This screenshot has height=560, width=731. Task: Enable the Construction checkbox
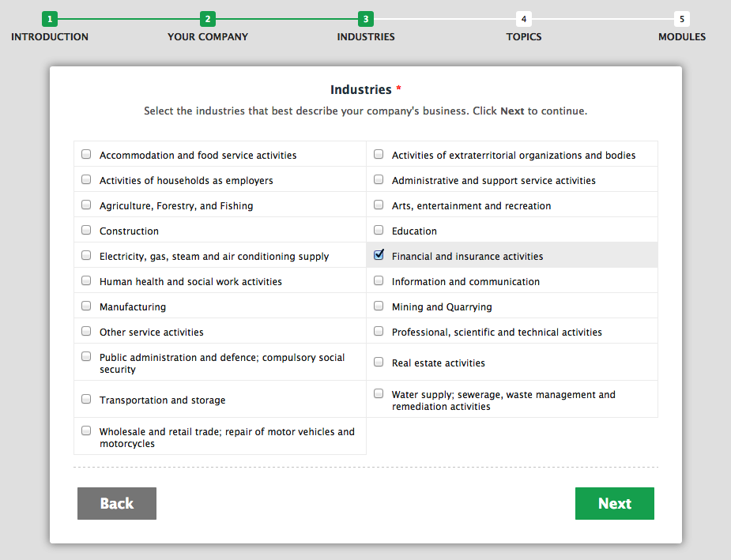click(x=86, y=231)
